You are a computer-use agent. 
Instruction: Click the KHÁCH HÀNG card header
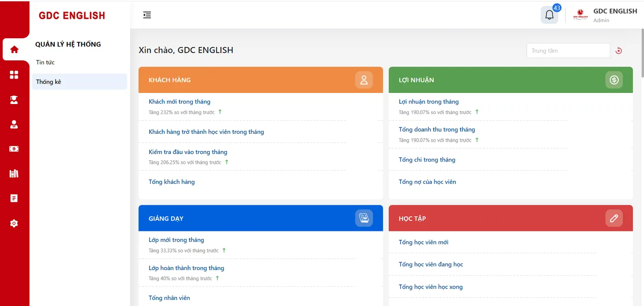point(261,80)
